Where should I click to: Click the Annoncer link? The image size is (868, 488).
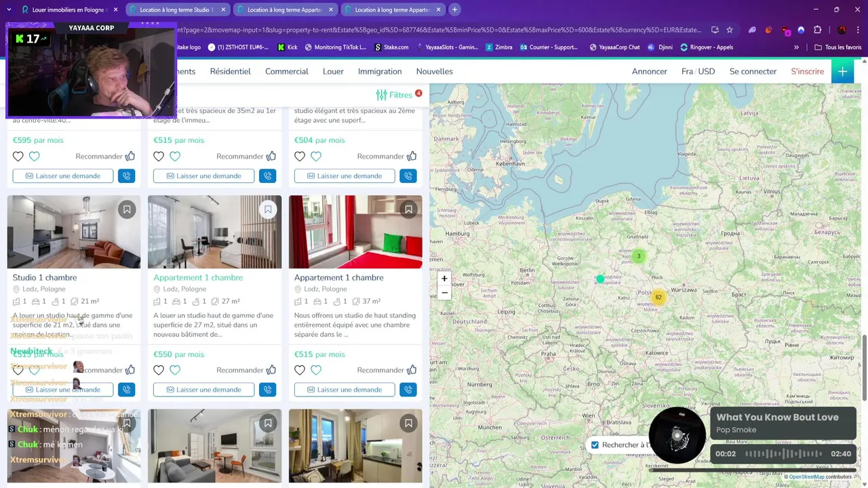pyautogui.click(x=649, y=71)
